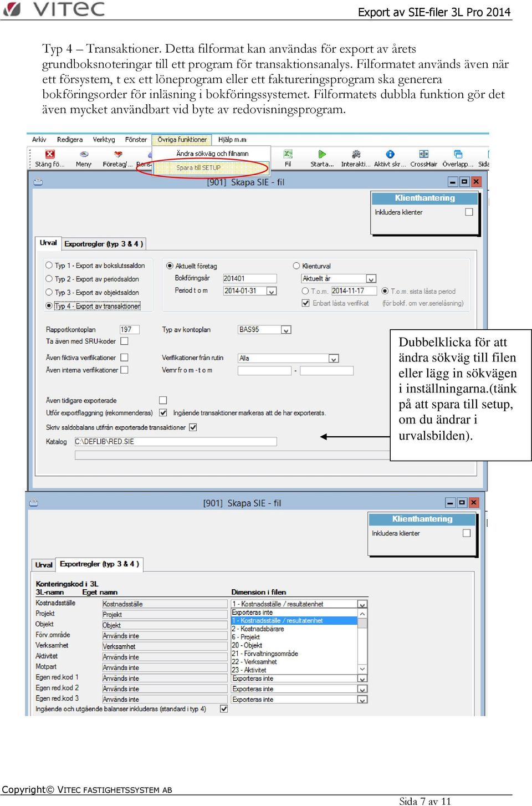Select 6 - Projekt in the list

(x=294, y=637)
